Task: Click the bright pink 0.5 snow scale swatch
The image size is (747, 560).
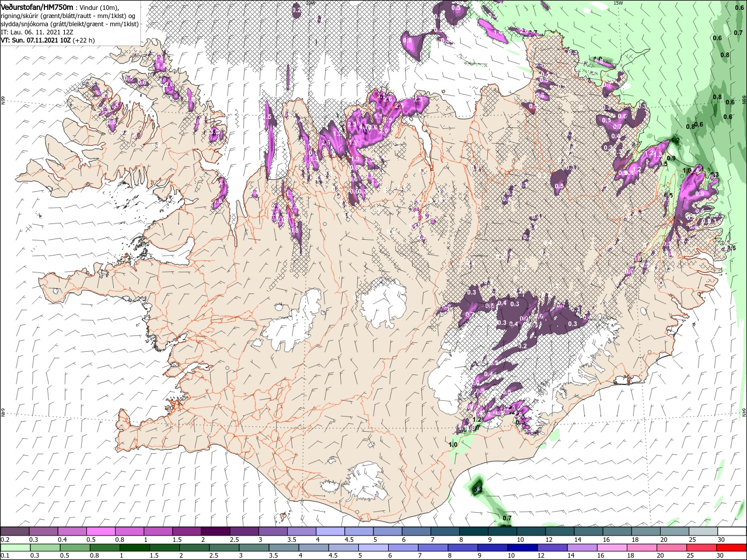Action: (x=101, y=531)
